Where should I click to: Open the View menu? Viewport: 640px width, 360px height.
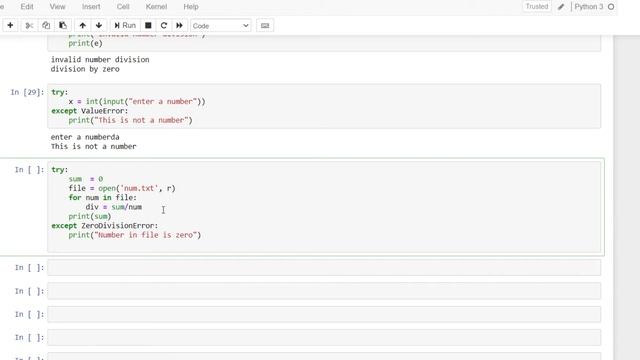coord(57,7)
